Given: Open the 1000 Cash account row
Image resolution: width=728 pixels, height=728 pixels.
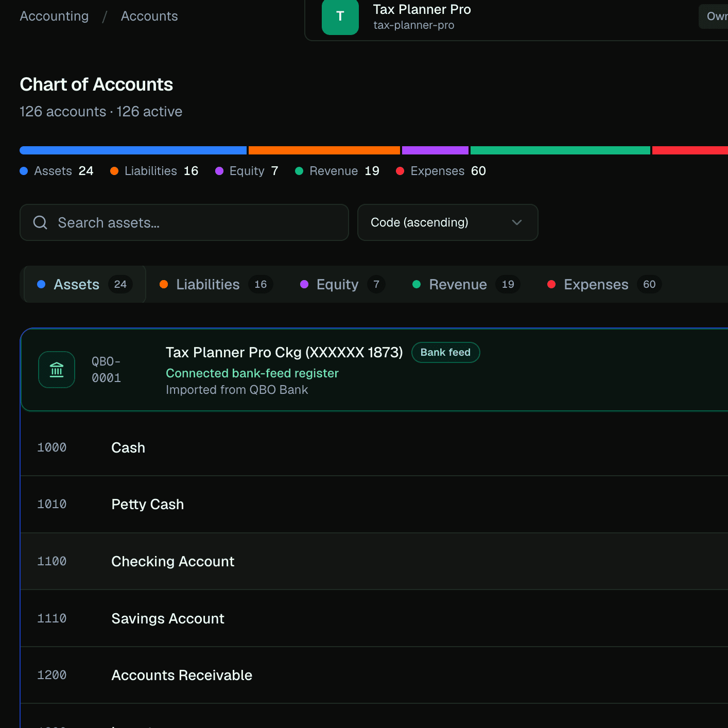Looking at the screenshot, I should click(x=374, y=448).
